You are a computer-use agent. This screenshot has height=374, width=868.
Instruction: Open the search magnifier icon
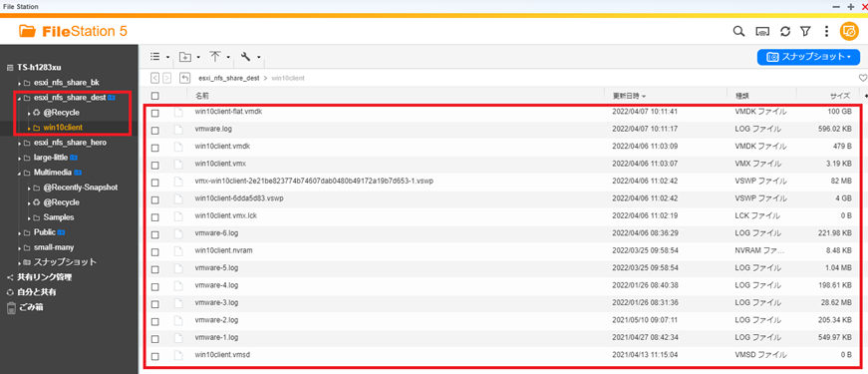(738, 32)
